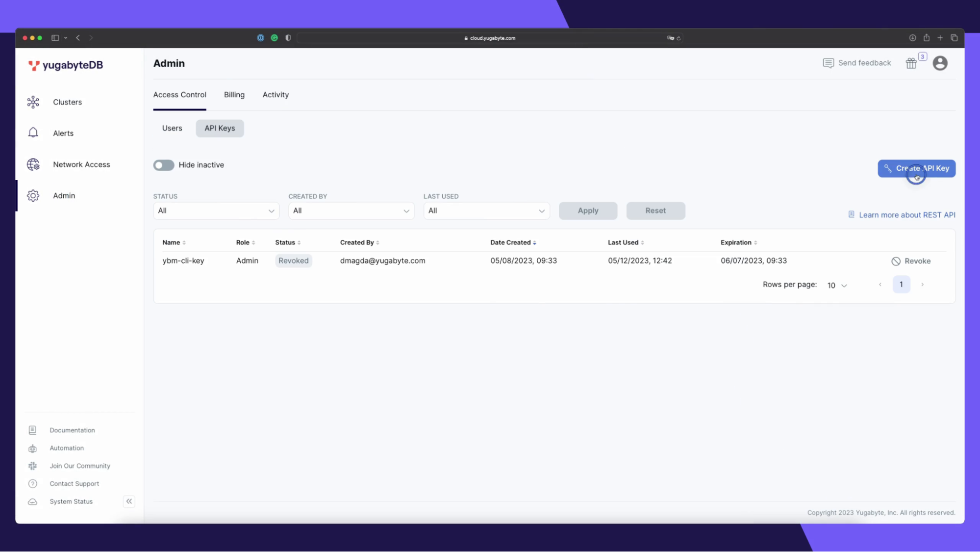Go to previous table page arrow
This screenshot has height=552, width=980.
(x=880, y=285)
